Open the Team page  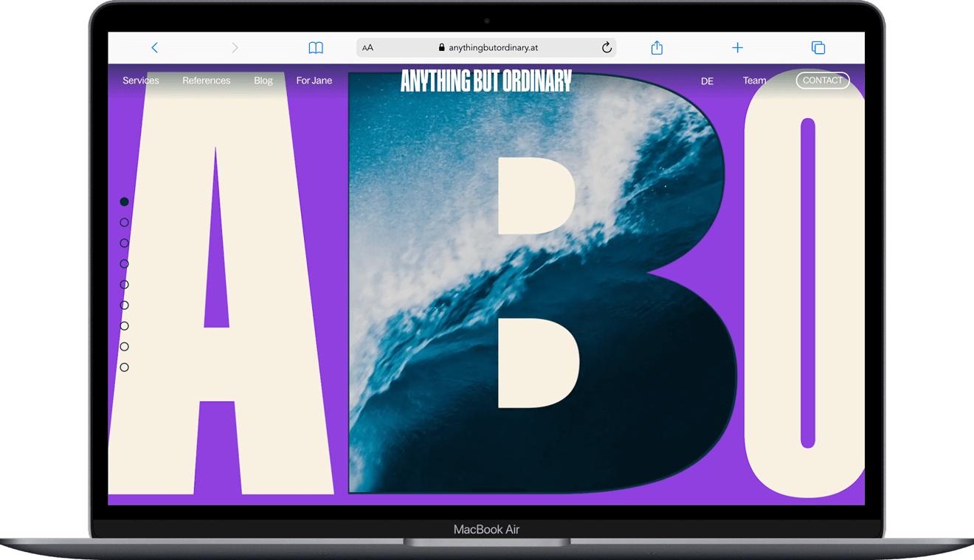coord(754,80)
